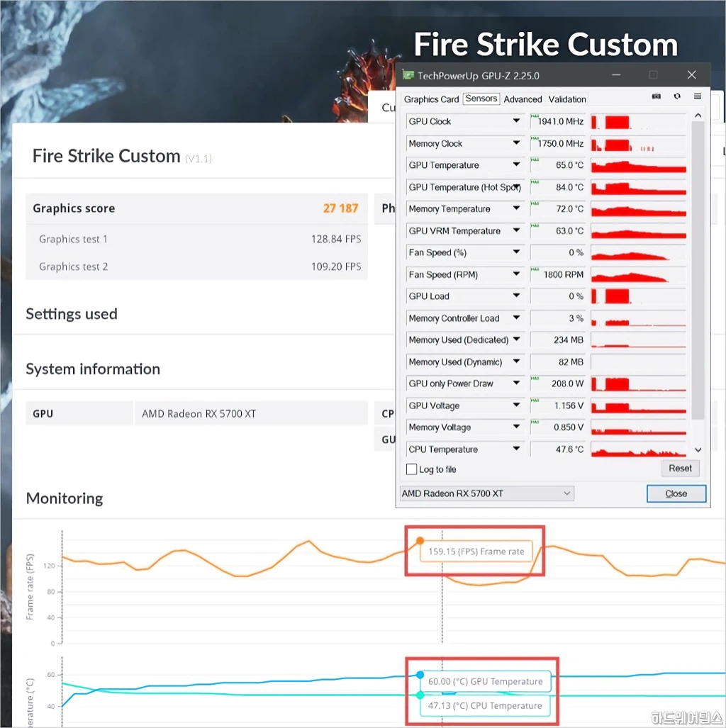Expand the GPU VRM Temperature dropdown
This screenshot has width=726, height=728.
coord(516,230)
